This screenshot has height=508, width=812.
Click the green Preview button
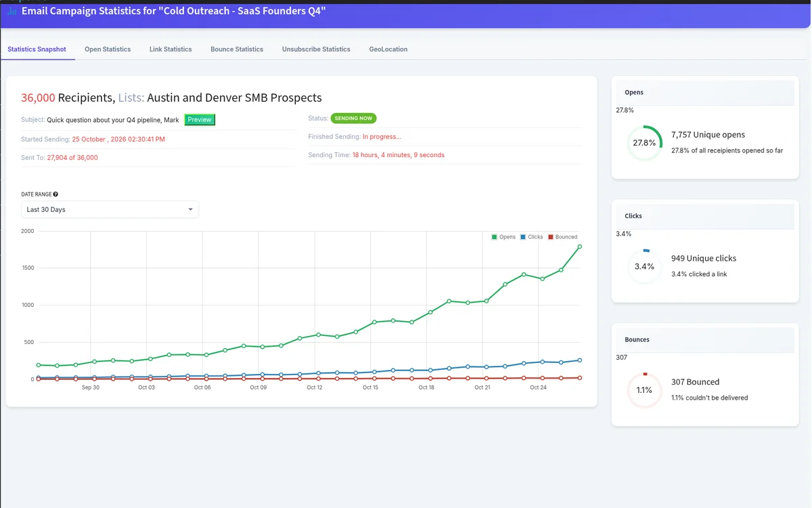tap(200, 120)
